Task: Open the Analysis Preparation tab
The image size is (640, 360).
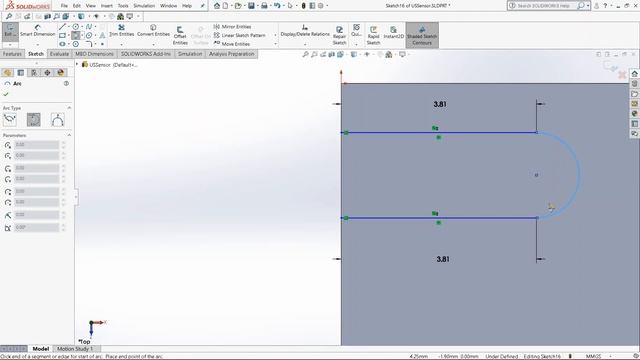Action: 231,54
